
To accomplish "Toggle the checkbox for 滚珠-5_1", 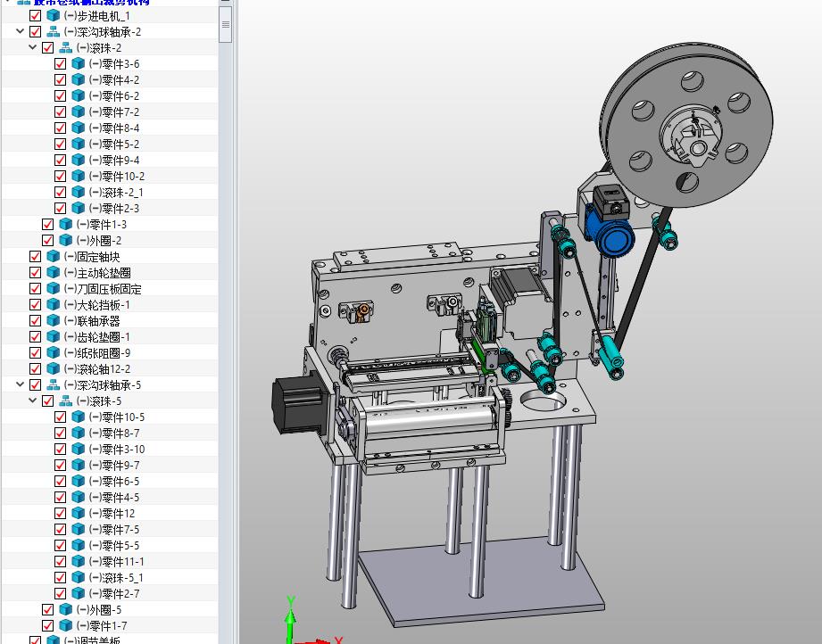I will (x=61, y=577).
